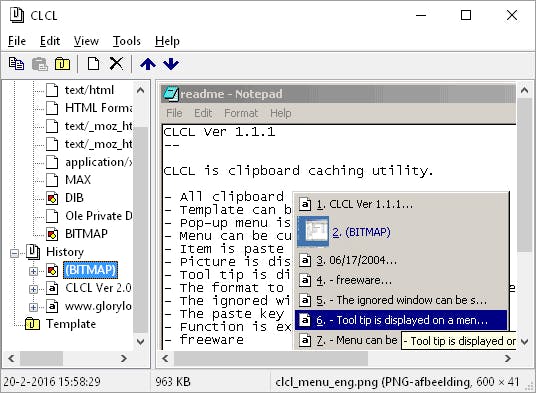
Task: Expand the www.glorylo entry
Action: point(33,307)
